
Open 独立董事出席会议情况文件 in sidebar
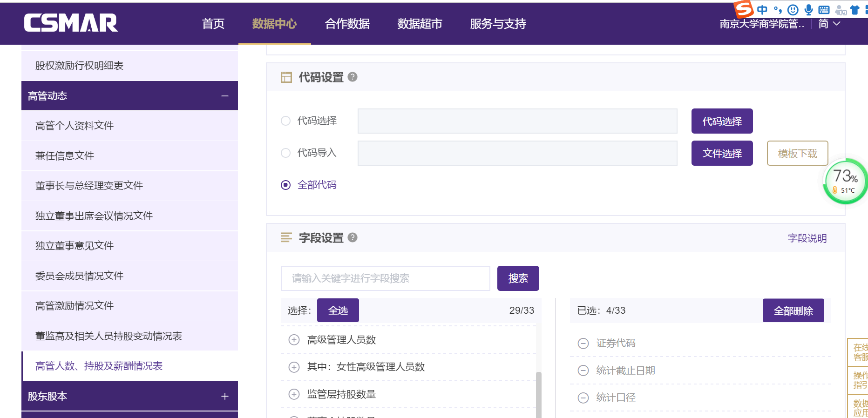pos(129,216)
